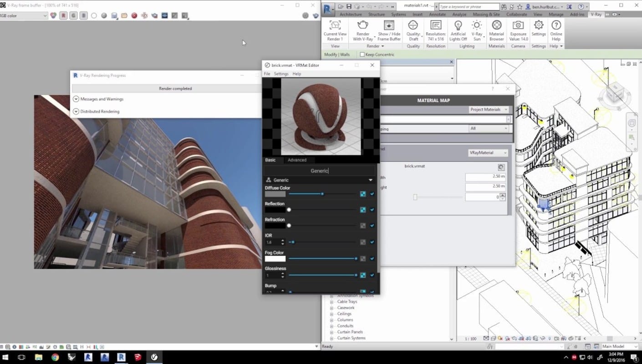
Task: Toggle the Fog Color enable checkmark
Action: click(372, 258)
